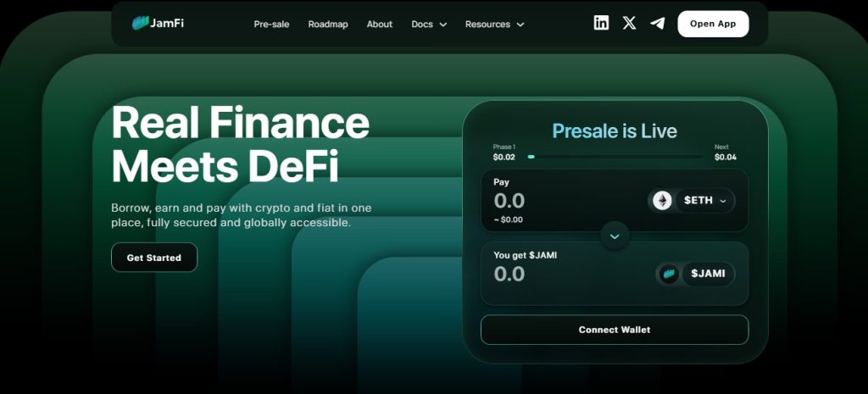Click the round swap arrow icon
The image size is (868, 394).
615,236
